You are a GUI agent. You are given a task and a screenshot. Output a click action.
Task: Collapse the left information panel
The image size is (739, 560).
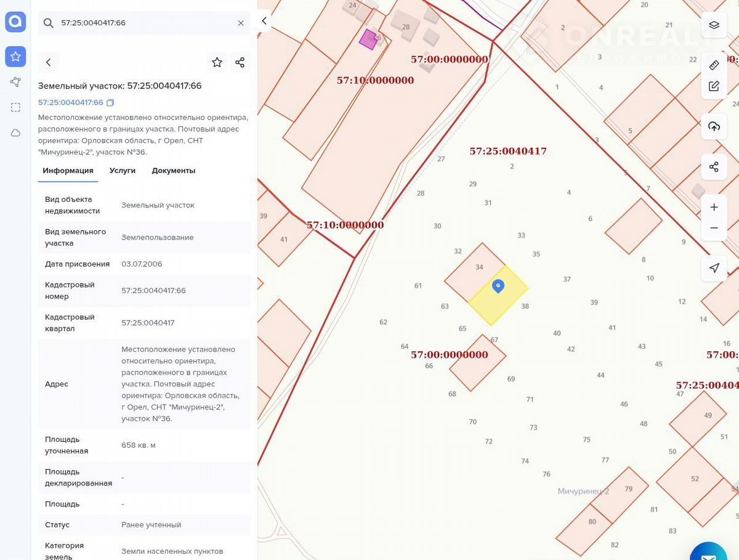click(264, 21)
